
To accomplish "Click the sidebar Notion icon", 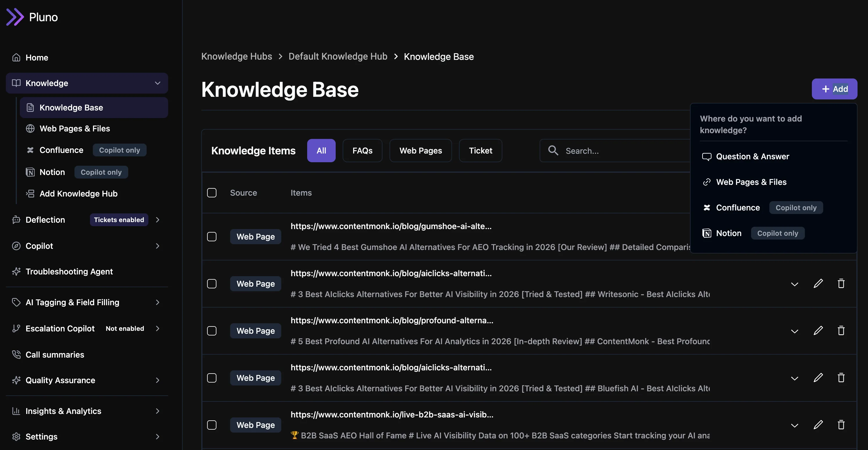I will pyautogui.click(x=30, y=172).
